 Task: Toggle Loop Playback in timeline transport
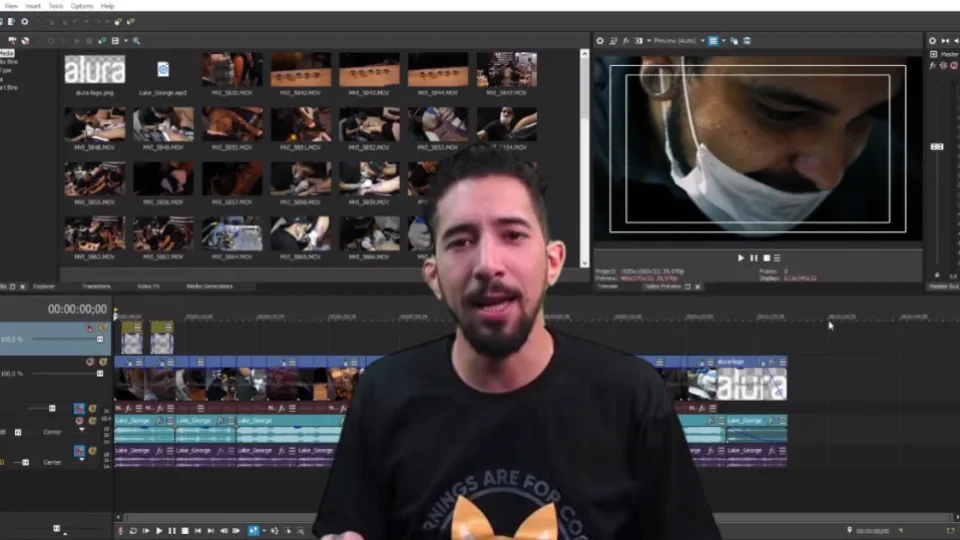pos(133,531)
